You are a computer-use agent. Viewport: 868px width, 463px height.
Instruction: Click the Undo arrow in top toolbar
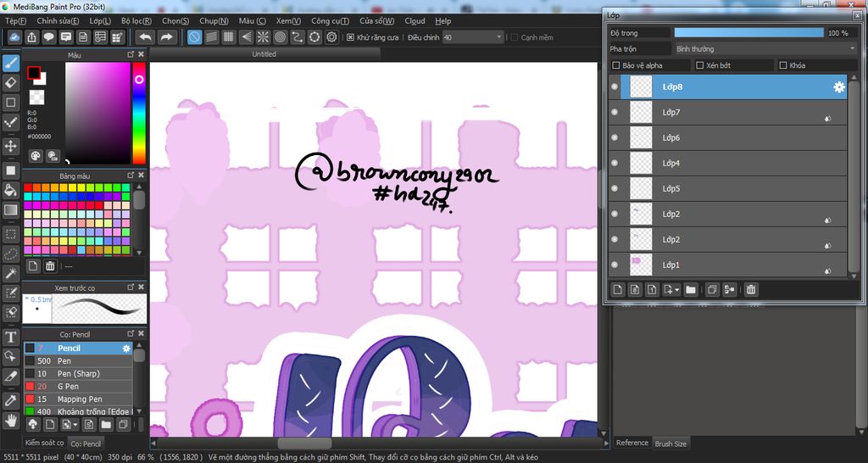(x=146, y=37)
